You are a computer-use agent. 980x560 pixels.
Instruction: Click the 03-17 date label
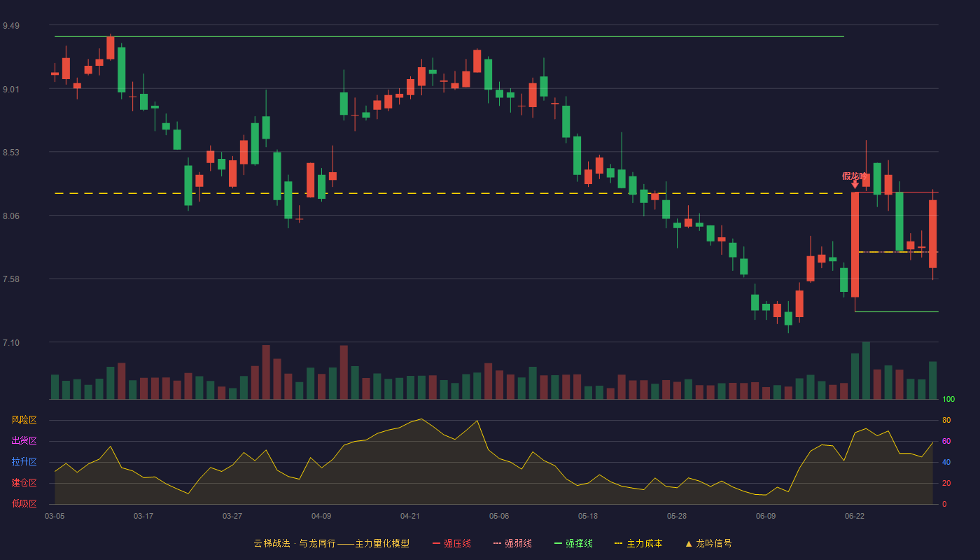pos(143,516)
